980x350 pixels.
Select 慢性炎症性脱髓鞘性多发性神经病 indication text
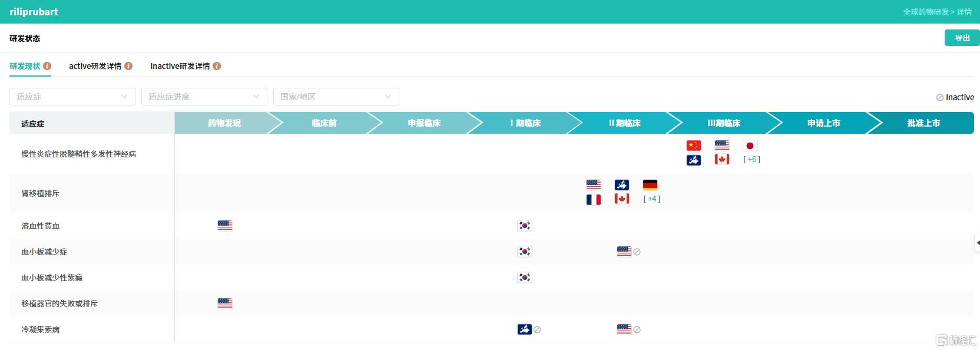(79, 154)
